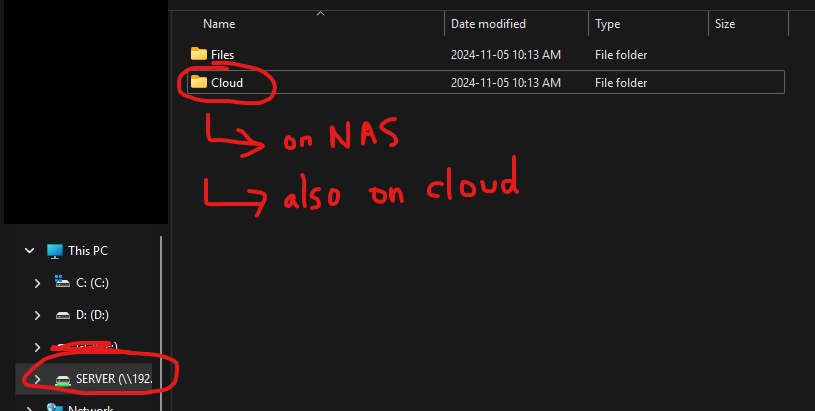The width and height of the screenshot is (815, 411).
Task: Expand the C: drive node
Action: 37,283
